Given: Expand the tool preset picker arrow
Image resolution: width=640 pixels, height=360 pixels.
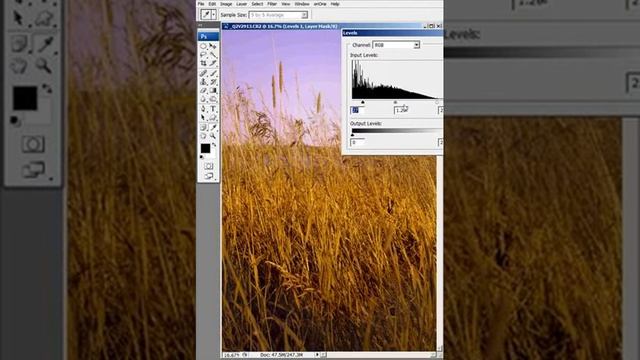Looking at the screenshot, I should click(x=213, y=15).
